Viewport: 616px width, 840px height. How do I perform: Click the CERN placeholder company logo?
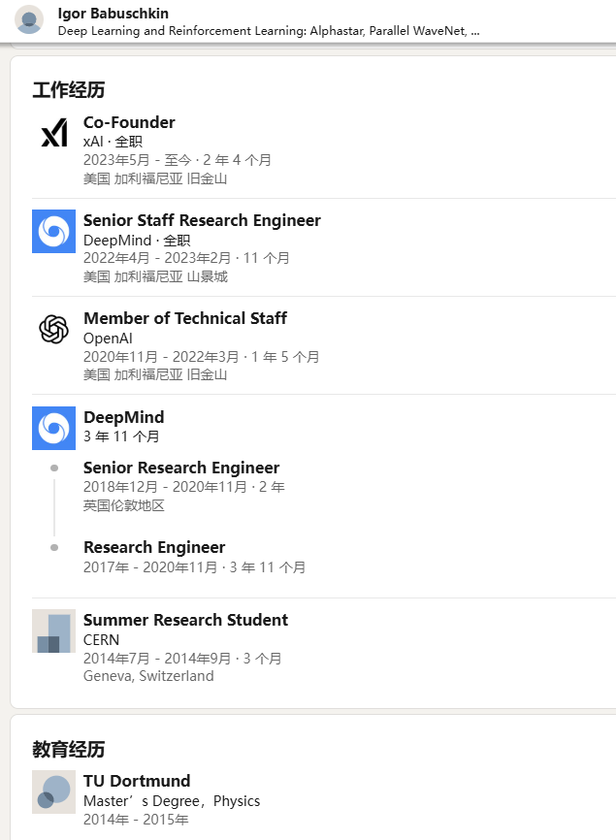click(x=53, y=630)
